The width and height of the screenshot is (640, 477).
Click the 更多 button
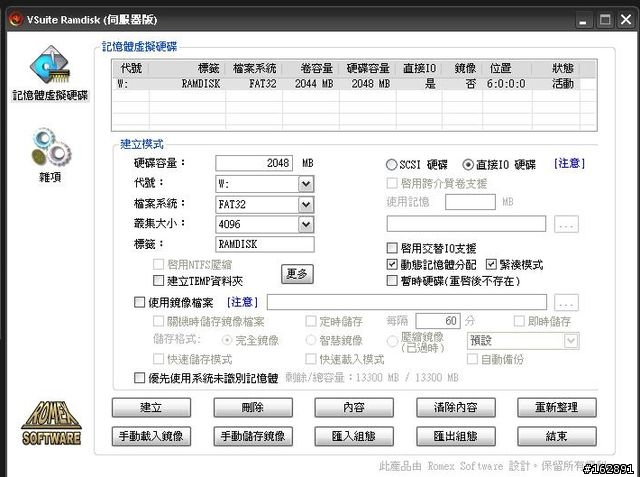pos(297,274)
